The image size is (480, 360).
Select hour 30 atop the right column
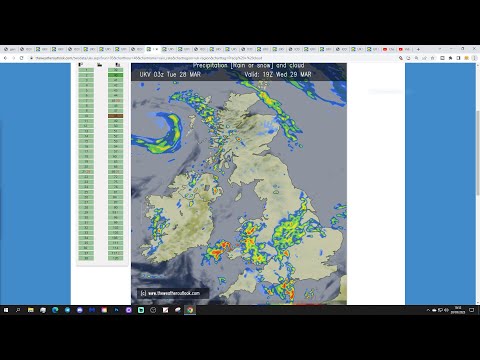[x=116, y=70]
